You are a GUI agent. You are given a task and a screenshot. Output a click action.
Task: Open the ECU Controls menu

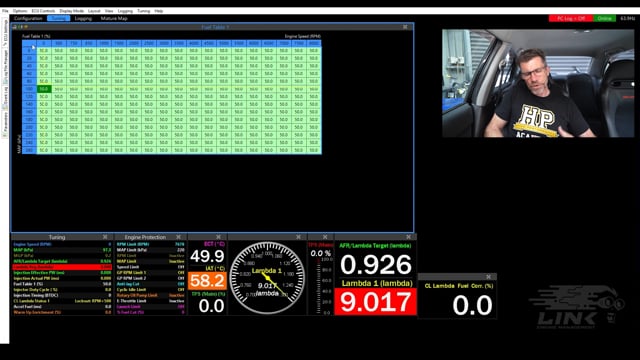[43, 11]
